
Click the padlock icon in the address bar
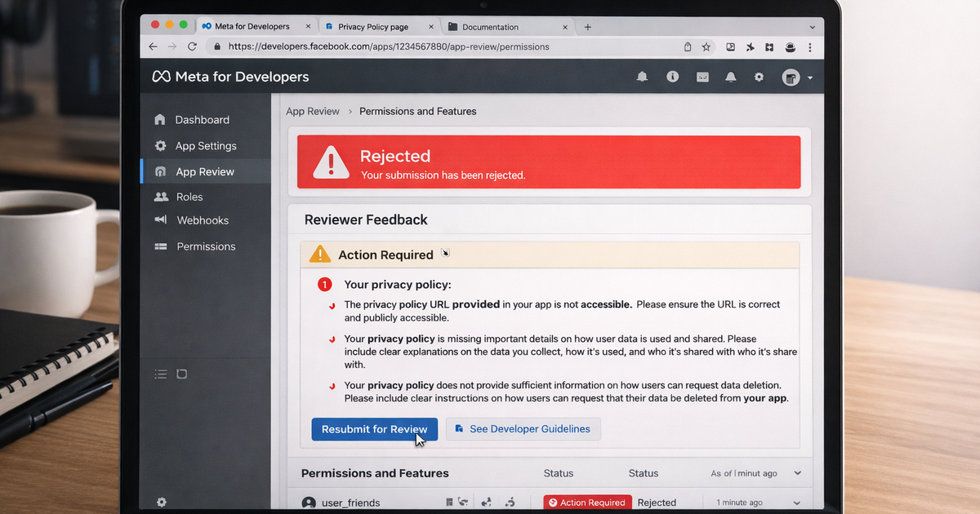tap(216, 47)
